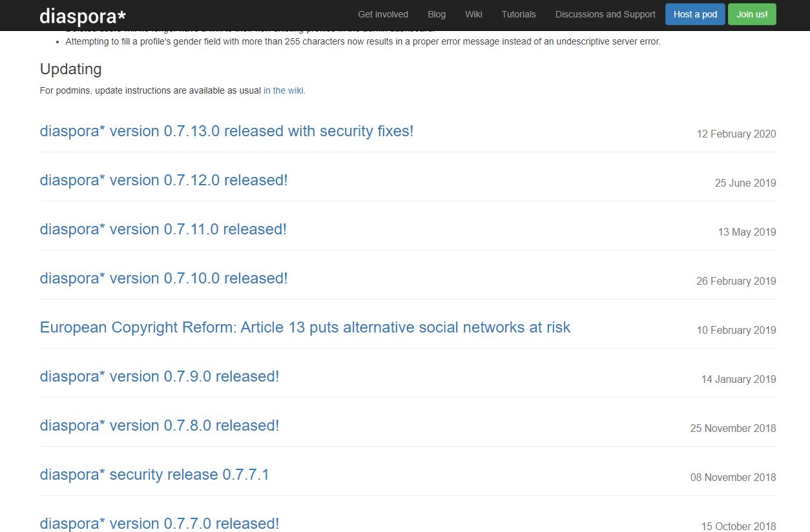Click the Updating heading
The height and width of the screenshot is (532, 810).
pos(71,69)
